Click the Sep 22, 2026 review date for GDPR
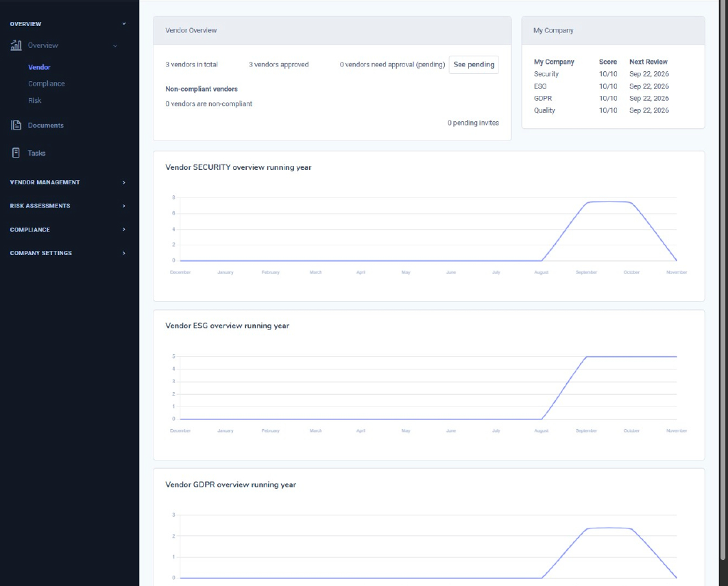The height and width of the screenshot is (586, 728). (x=649, y=98)
